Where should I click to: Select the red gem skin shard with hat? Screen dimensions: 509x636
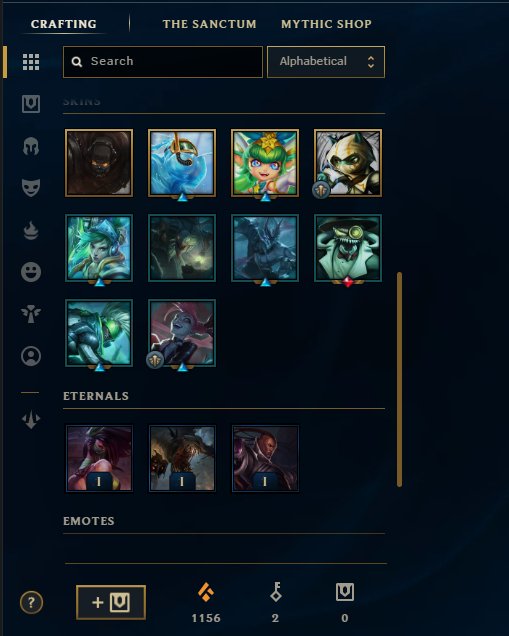tap(348, 248)
